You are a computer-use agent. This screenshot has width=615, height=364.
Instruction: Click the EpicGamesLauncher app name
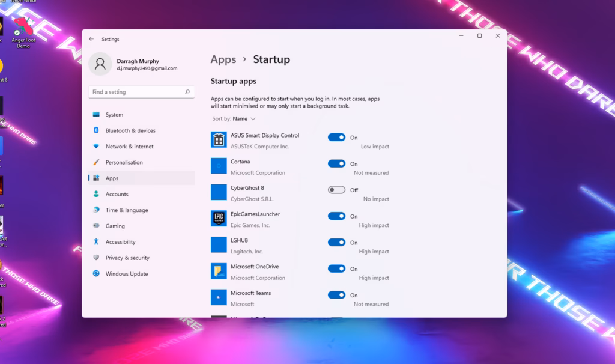pyautogui.click(x=255, y=214)
